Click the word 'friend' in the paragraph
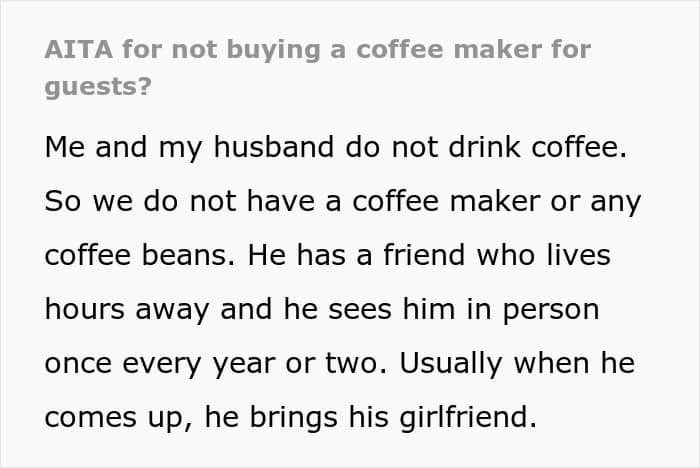Image resolution: width=700 pixels, height=468 pixels. tap(424, 255)
